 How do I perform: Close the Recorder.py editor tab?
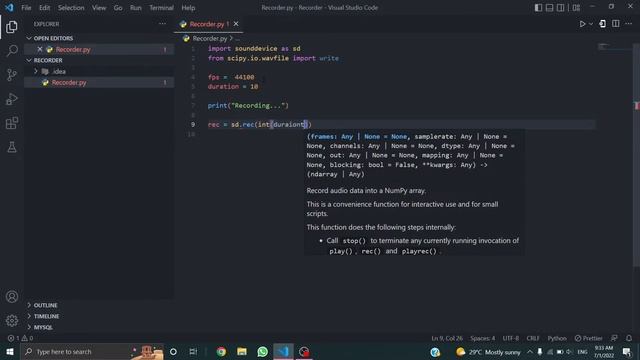tap(236, 24)
